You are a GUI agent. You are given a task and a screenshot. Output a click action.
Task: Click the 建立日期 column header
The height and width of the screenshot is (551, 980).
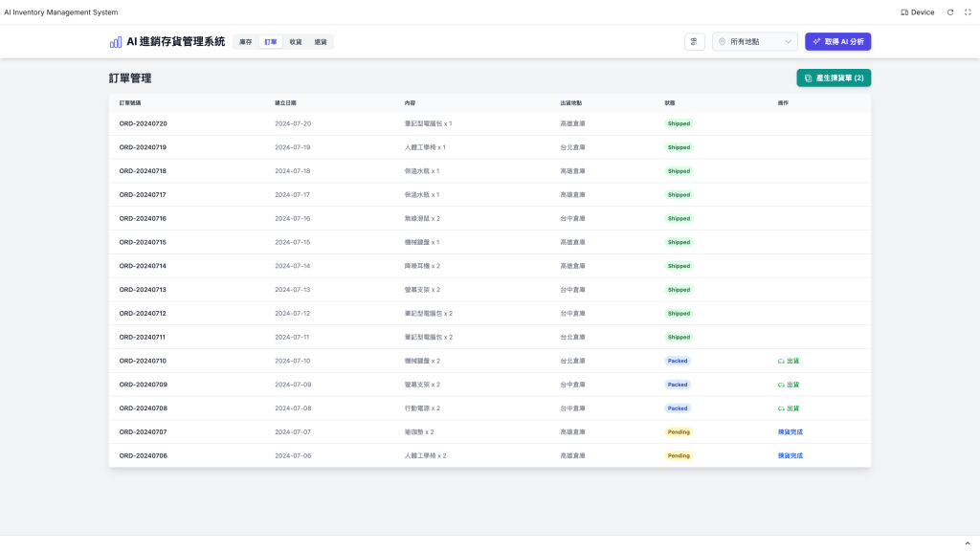coord(285,103)
